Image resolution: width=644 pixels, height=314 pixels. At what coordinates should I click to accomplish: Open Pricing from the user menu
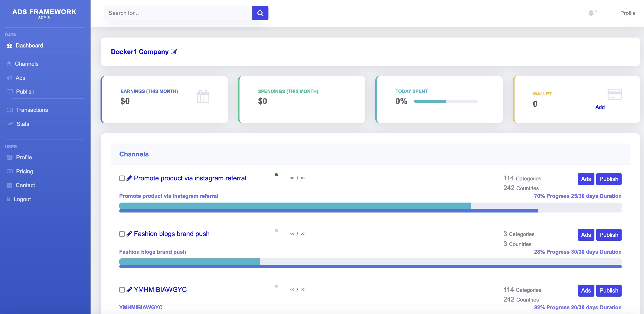point(24,171)
